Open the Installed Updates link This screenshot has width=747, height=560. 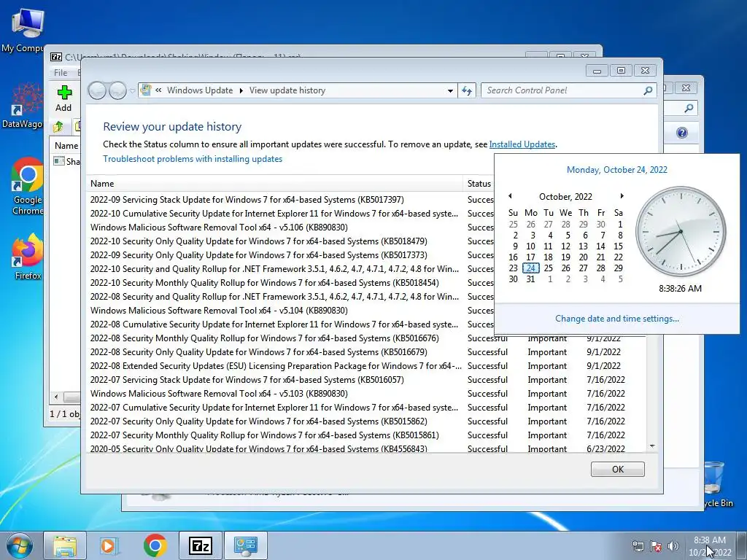coord(522,144)
